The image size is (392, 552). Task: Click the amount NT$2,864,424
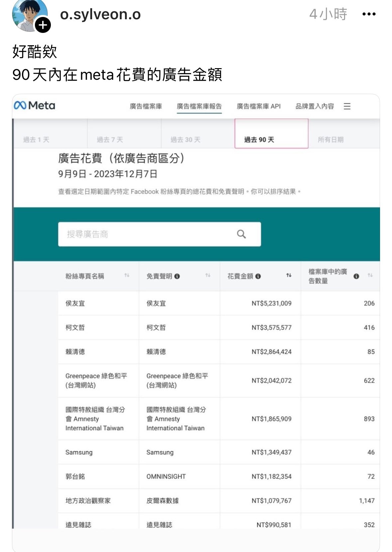(272, 352)
